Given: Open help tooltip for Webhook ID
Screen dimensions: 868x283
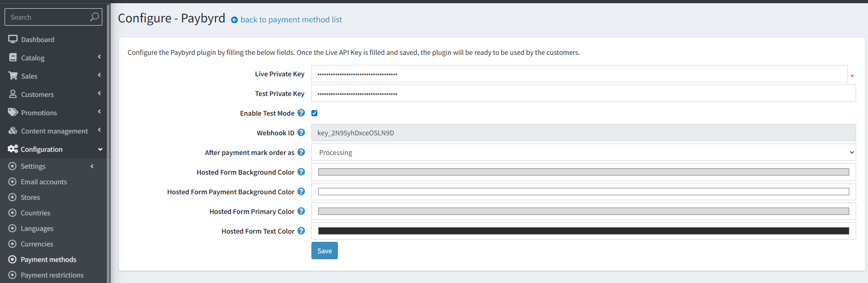Looking at the screenshot, I should tap(301, 133).
